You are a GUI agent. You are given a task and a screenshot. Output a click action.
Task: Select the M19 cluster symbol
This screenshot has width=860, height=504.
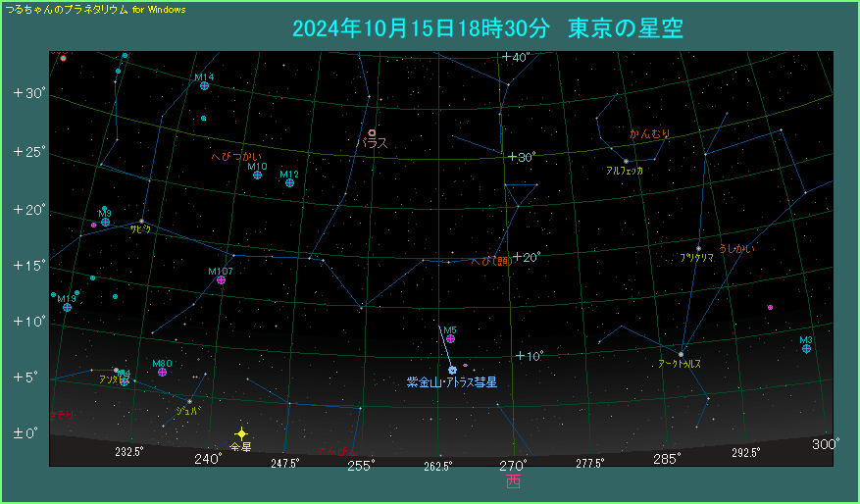67,308
